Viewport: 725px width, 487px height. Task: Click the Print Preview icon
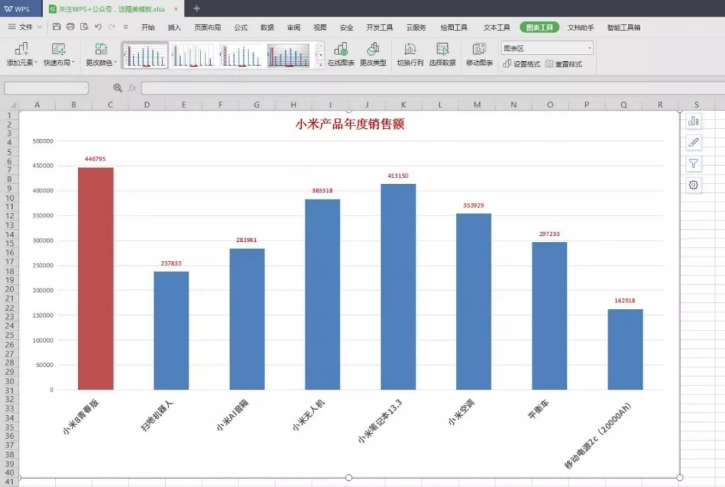pos(84,27)
